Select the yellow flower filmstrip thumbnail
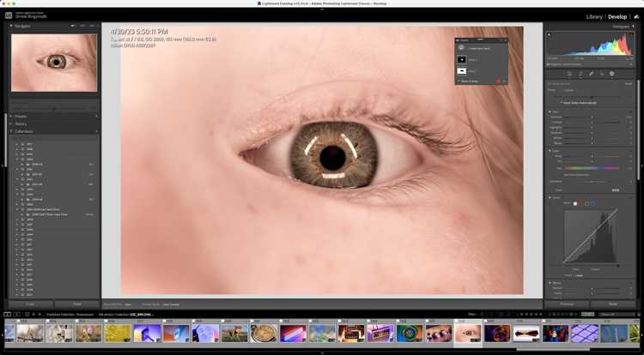Image resolution: width=644 pixels, height=355 pixels. click(x=117, y=334)
